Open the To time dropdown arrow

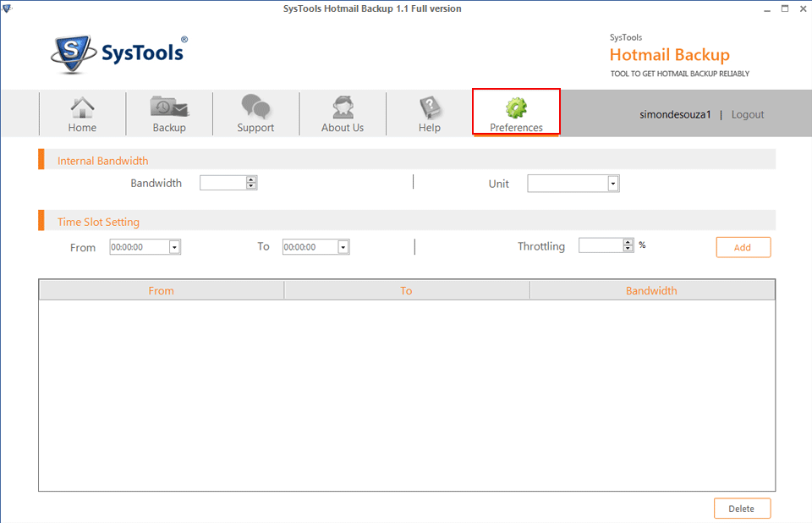pos(343,247)
